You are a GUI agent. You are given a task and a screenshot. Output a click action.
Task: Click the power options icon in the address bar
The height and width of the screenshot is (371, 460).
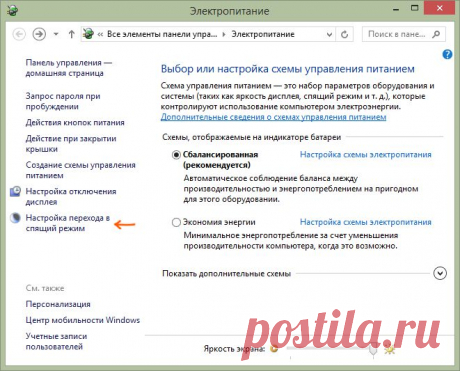point(88,34)
